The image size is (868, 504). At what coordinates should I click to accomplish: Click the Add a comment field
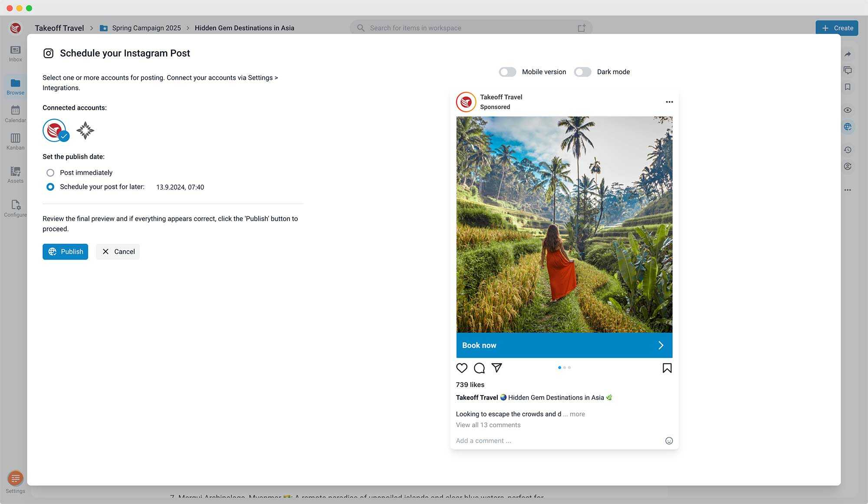(483, 441)
